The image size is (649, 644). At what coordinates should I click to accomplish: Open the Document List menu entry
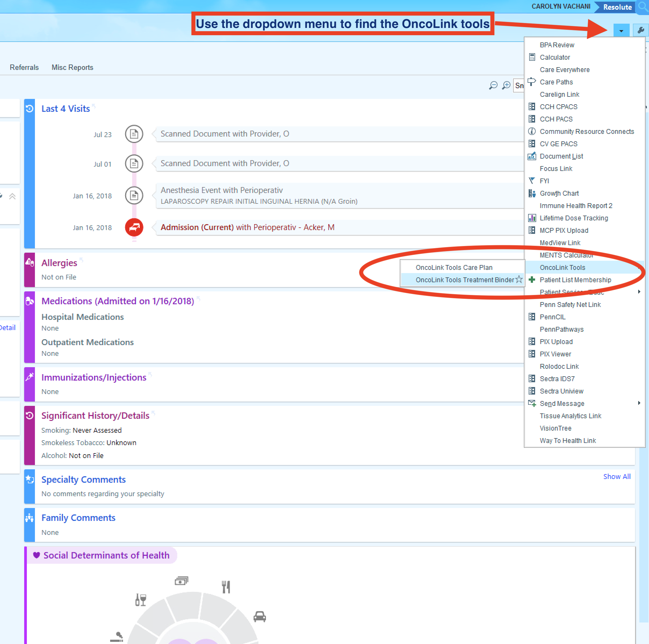[x=561, y=156]
